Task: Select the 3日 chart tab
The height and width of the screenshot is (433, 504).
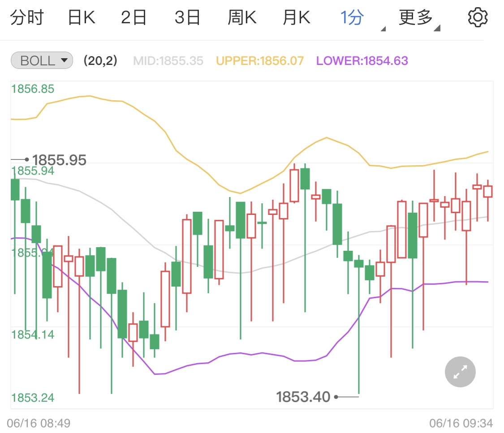Action: click(x=187, y=17)
